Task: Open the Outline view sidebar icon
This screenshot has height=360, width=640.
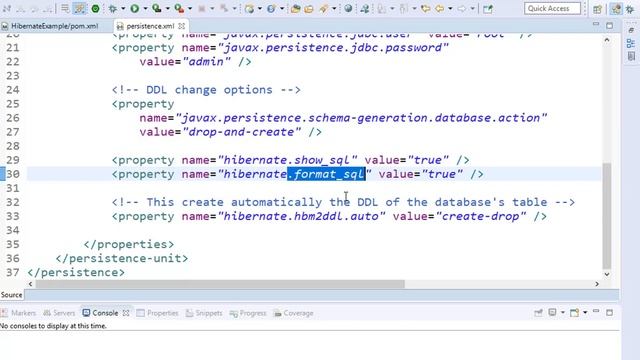Action: 631,43
